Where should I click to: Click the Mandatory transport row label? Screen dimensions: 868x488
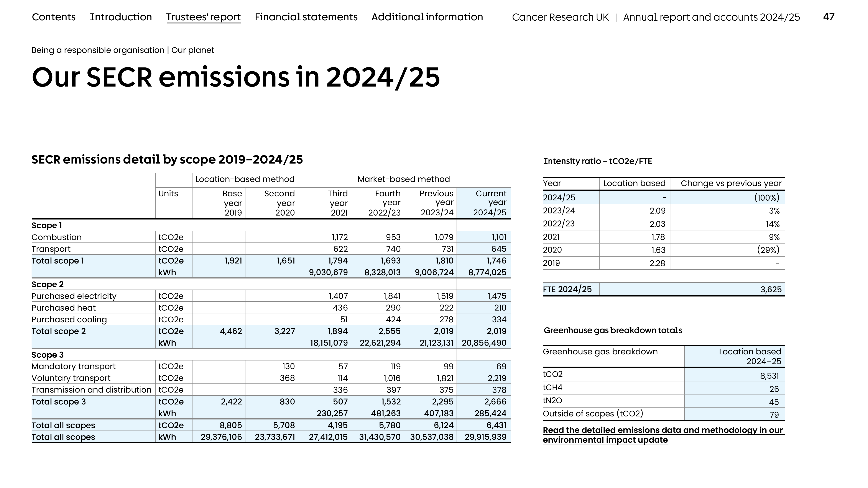coord(74,366)
